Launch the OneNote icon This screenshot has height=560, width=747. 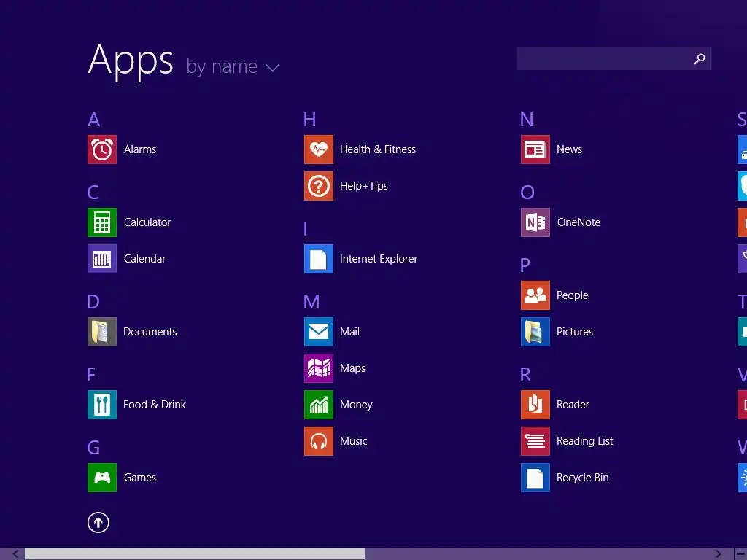point(535,222)
